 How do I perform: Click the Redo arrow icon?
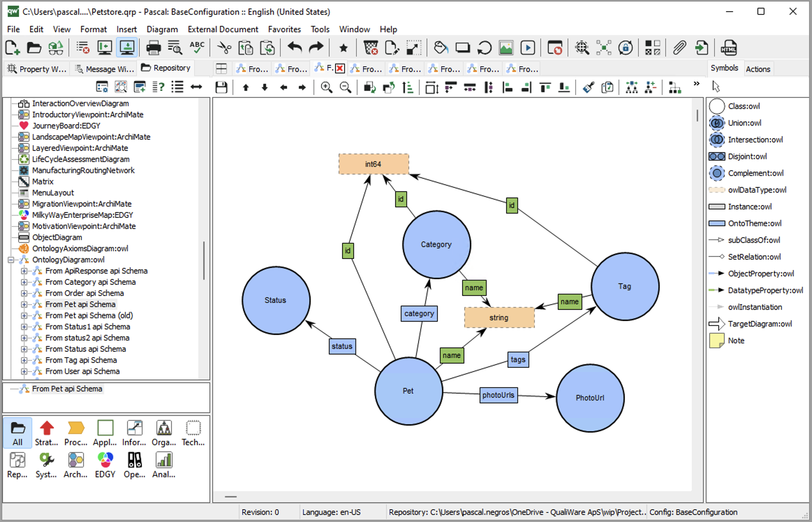[x=316, y=48]
